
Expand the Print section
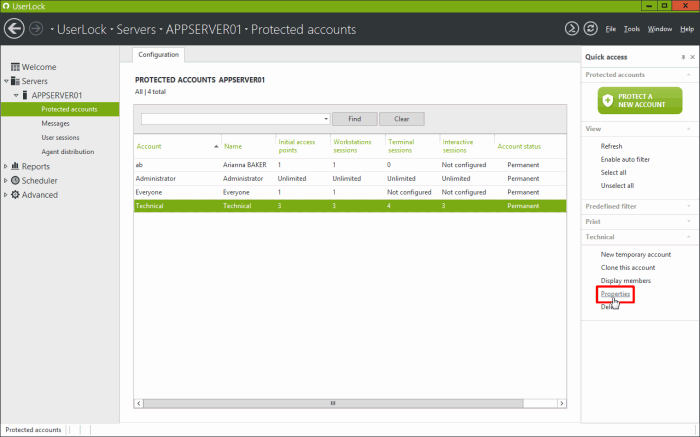[689, 221]
